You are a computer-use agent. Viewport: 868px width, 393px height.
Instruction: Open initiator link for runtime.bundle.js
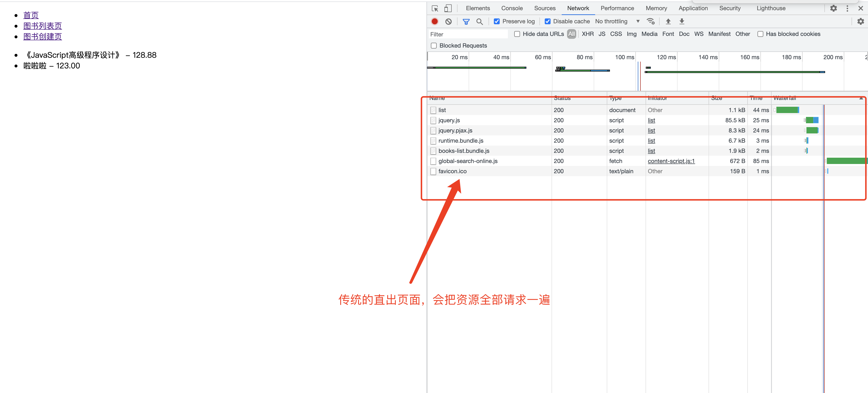point(651,141)
